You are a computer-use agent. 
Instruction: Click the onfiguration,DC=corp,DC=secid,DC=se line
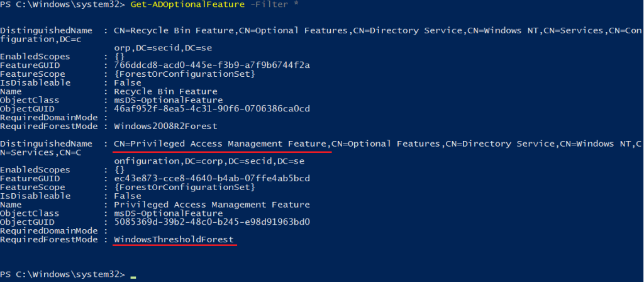[x=209, y=161]
